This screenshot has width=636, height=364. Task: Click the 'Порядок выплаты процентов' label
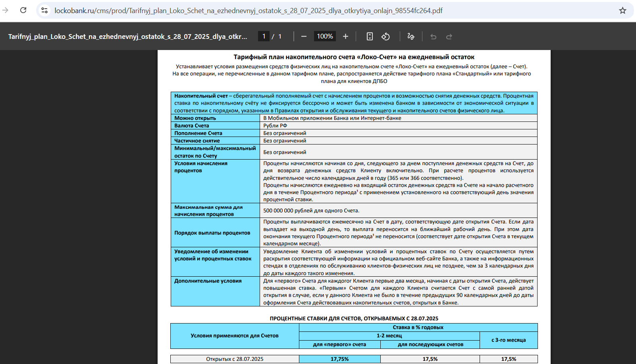[x=212, y=233]
